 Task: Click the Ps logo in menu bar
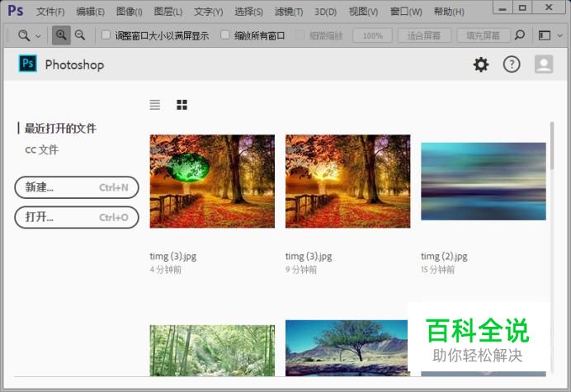[x=16, y=10]
